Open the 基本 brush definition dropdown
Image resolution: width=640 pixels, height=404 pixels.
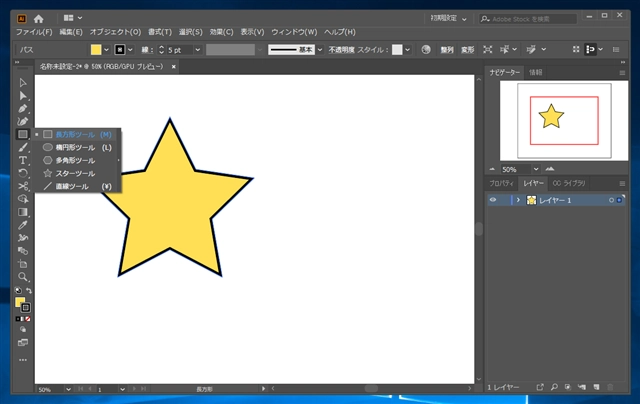point(320,50)
